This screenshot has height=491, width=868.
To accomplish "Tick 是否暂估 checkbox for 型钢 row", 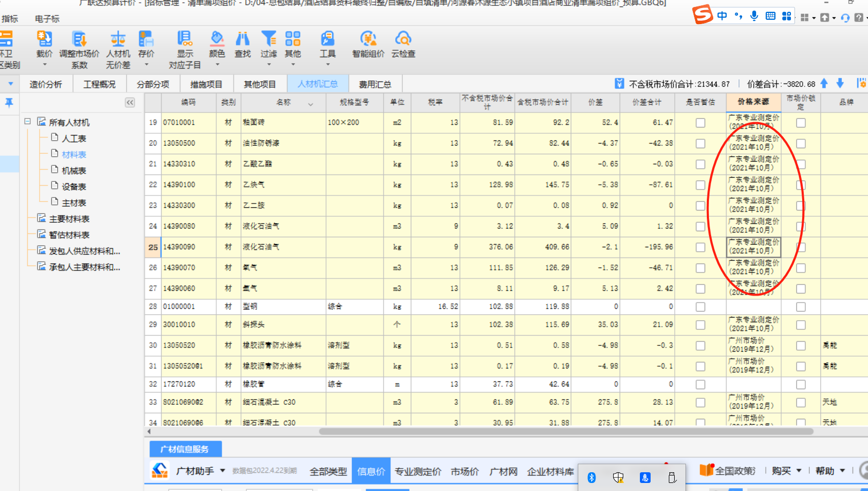I will tap(700, 307).
